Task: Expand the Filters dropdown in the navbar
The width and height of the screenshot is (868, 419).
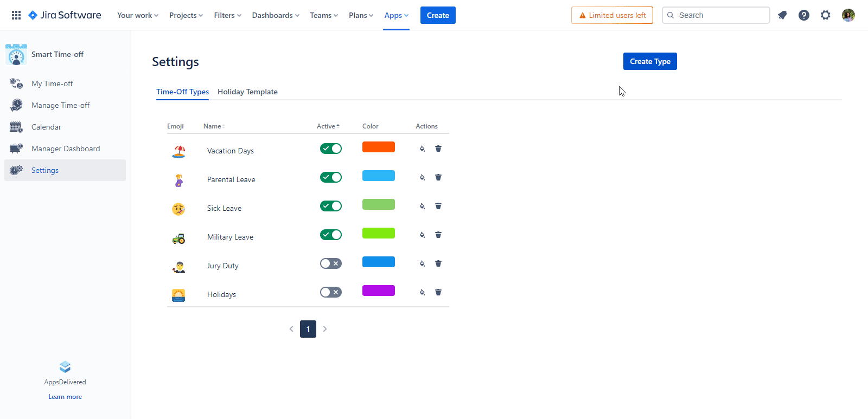Action: click(228, 15)
